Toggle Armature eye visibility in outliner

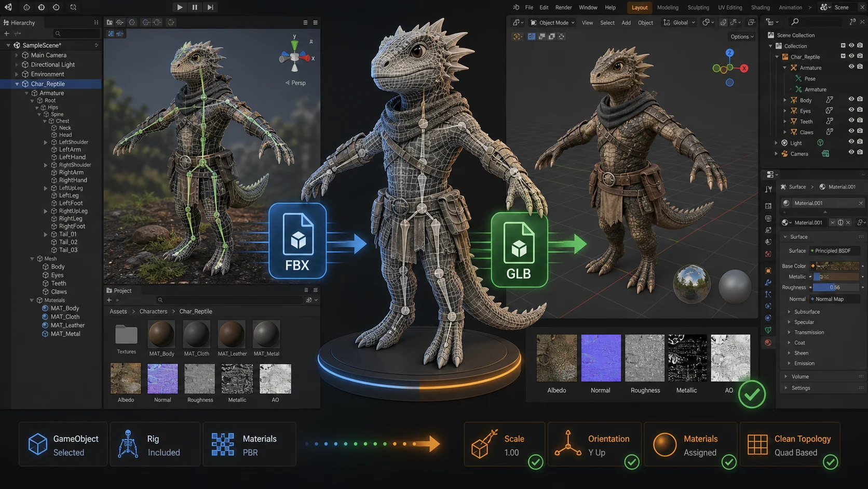coord(851,67)
